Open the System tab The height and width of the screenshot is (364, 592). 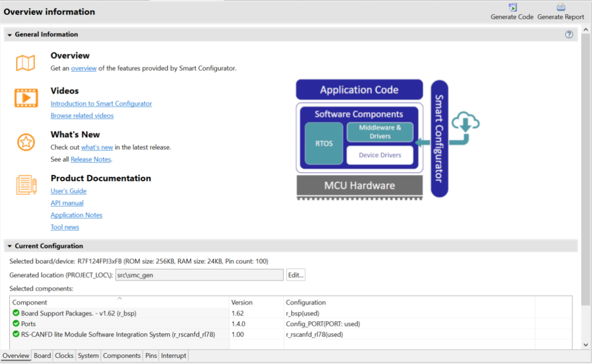pos(88,356)
